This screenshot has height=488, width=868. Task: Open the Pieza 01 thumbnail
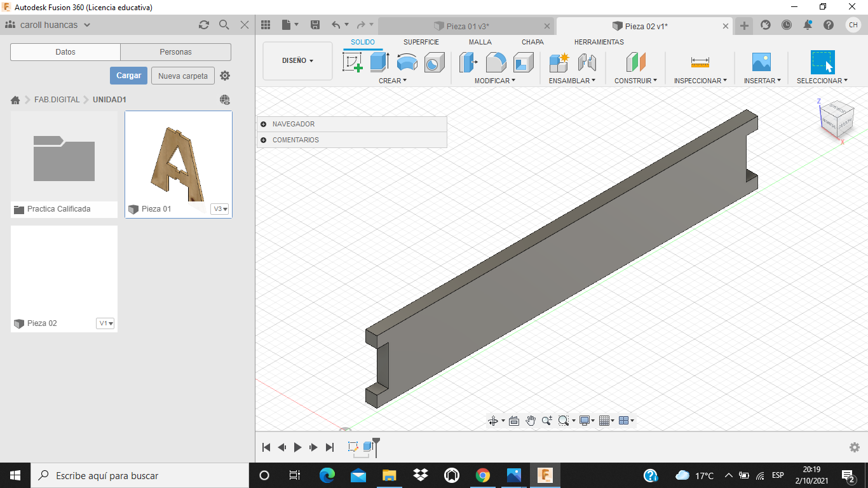coord(179,158)
